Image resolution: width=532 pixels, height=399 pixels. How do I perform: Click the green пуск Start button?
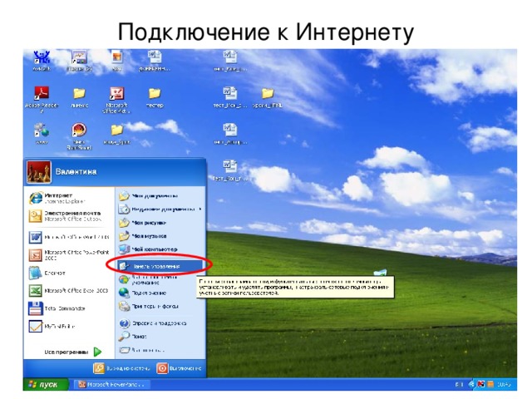pyautogui.click(x=46, y=384)
